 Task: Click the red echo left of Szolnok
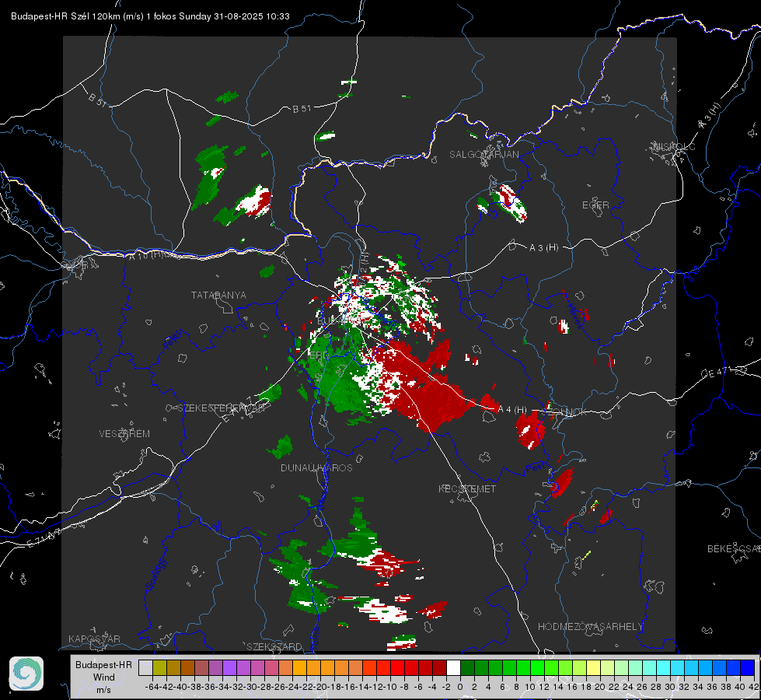click(x=530, y=430)
